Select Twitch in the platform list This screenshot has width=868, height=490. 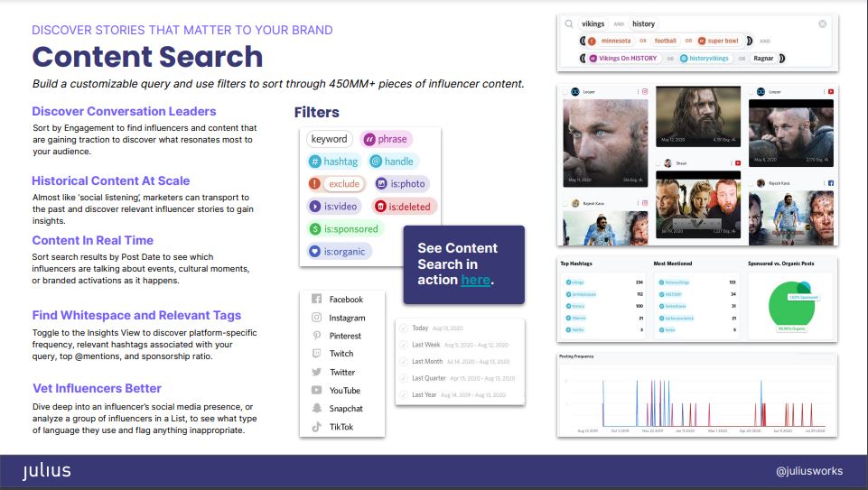342,354
